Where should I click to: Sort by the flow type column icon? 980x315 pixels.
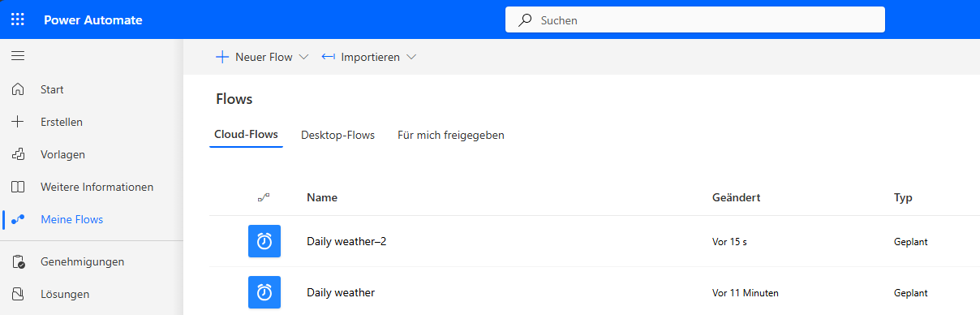pos(263,197)
